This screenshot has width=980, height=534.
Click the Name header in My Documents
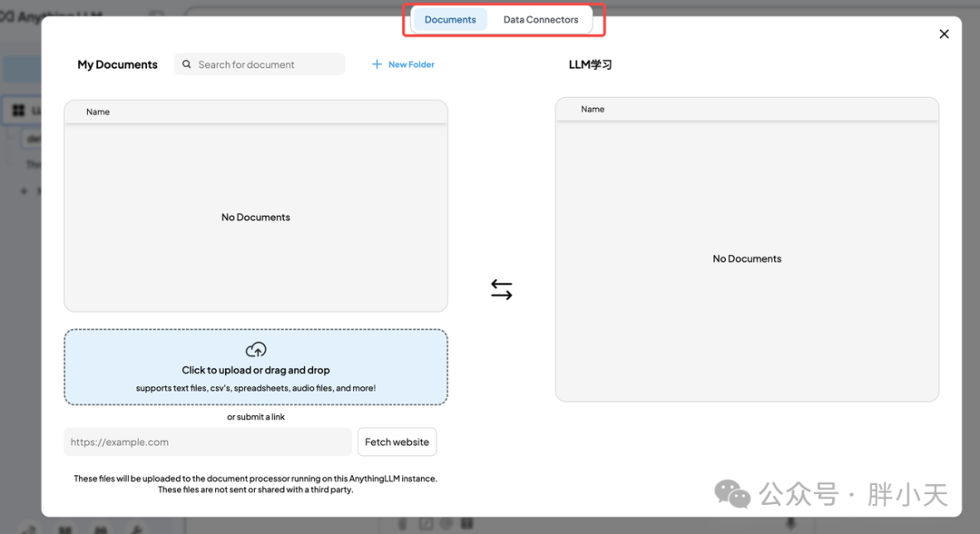(98, 112)
